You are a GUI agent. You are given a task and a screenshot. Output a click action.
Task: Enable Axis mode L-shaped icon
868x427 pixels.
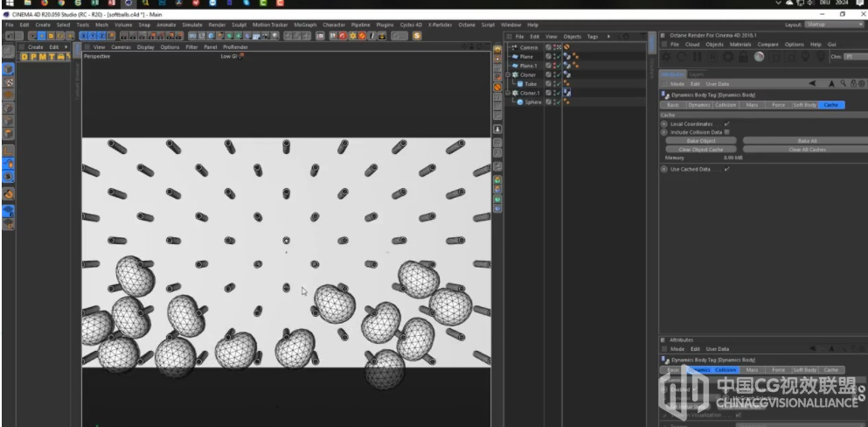click(8, 150)
